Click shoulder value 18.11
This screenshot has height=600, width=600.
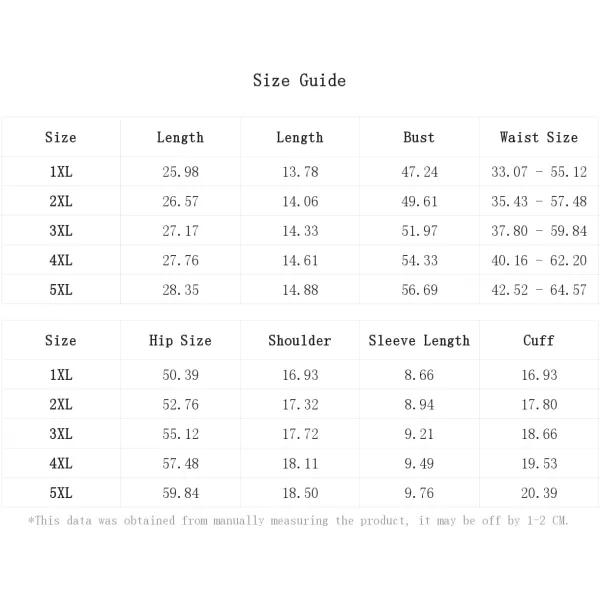point(300,463)
